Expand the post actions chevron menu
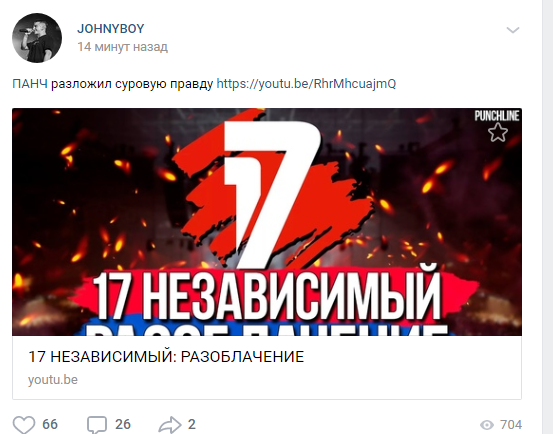553x434 pixels. (513, 30)
